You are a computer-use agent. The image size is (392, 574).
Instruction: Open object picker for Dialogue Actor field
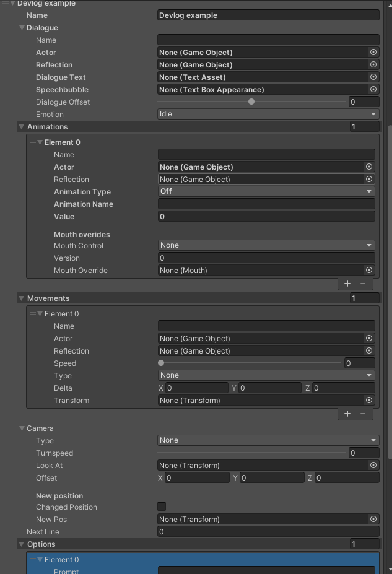pos(373,53)
